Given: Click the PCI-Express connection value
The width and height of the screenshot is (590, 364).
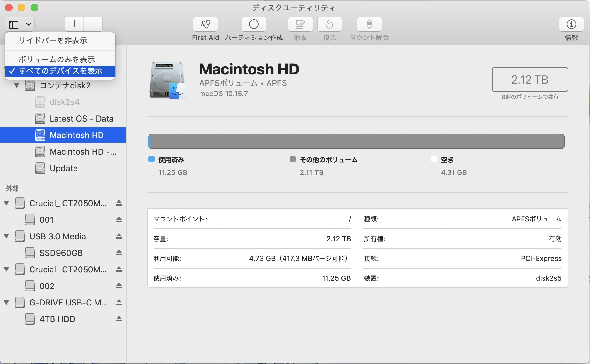Looking at the screenshot, I should tap(541, 258).
